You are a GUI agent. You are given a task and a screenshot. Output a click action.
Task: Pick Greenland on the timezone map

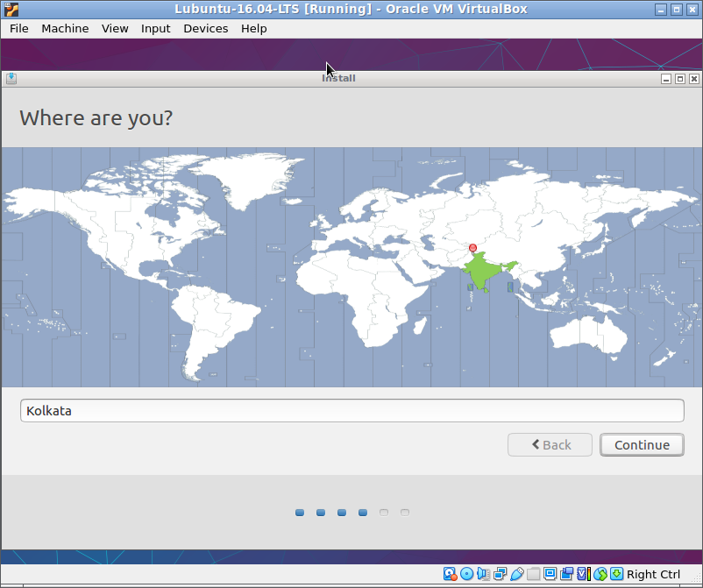(x=251, y=180)
